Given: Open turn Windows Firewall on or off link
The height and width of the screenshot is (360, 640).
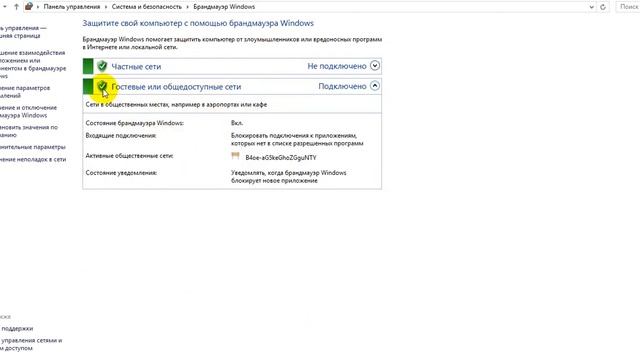Looking at the screenshot, I should (28, 111).
